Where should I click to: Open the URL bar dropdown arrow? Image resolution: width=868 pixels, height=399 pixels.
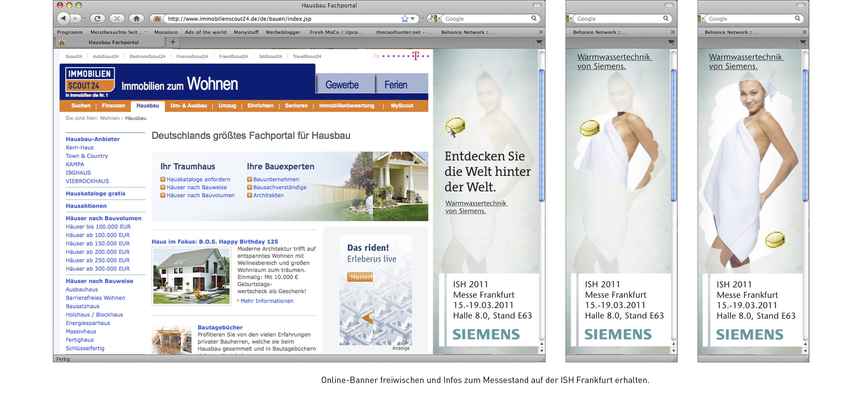[413, 19]
